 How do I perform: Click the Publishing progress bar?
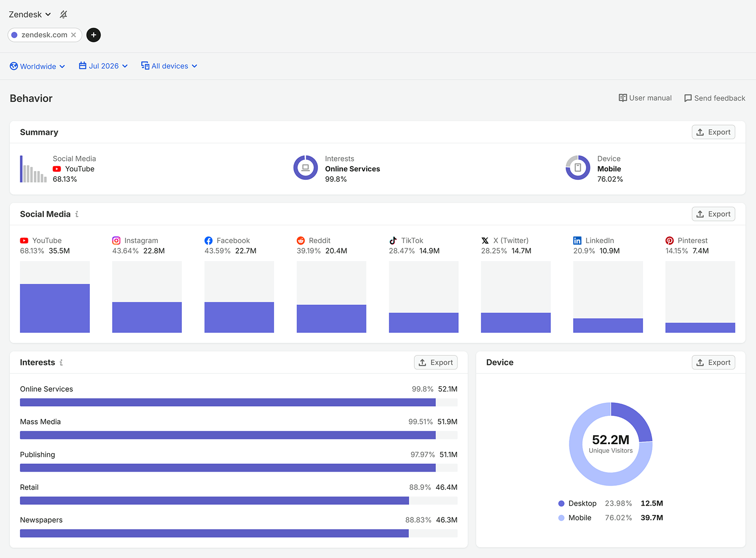(x=239, y=468)
